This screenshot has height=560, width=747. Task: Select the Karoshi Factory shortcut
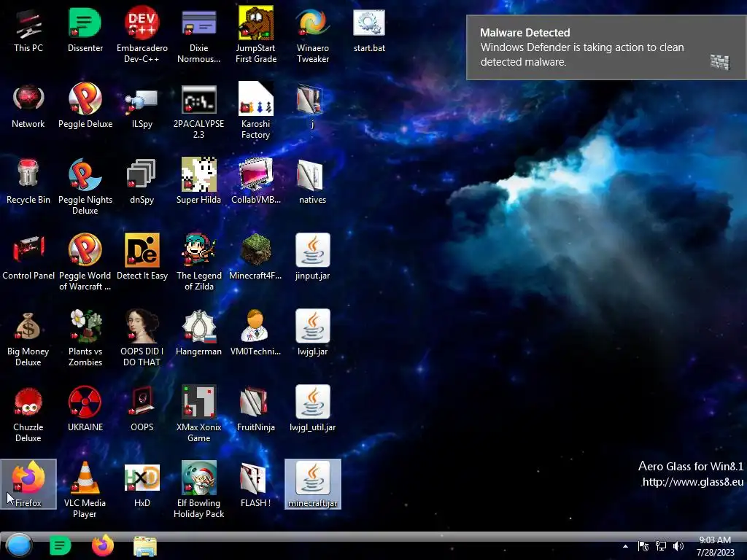tap(256, 112)
